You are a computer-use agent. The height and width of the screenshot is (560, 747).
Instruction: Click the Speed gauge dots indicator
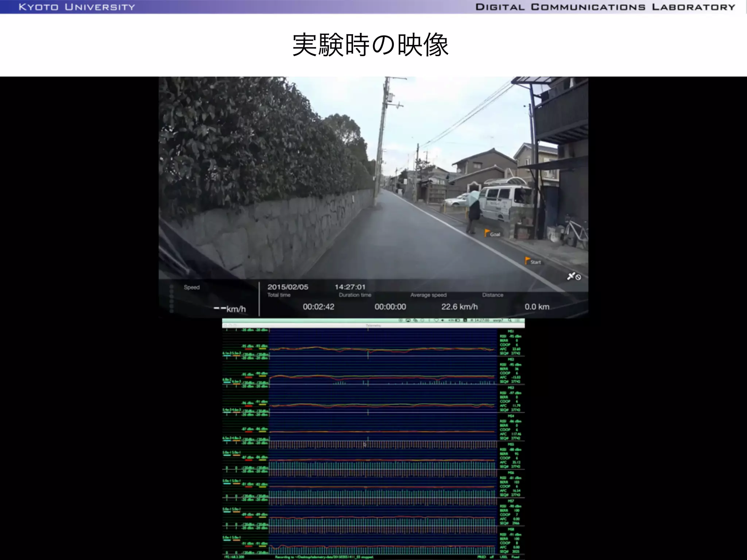point(171,299)
